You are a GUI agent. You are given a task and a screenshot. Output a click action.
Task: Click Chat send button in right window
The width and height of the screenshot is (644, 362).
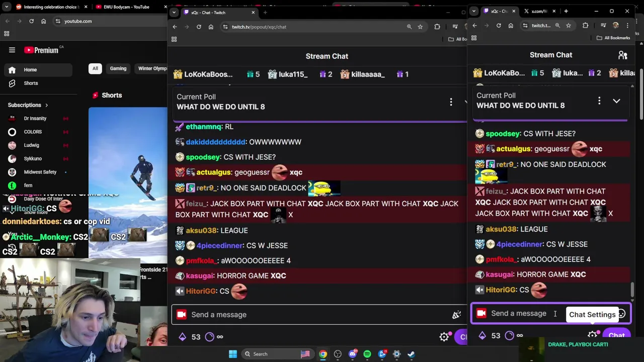[616, 336]
